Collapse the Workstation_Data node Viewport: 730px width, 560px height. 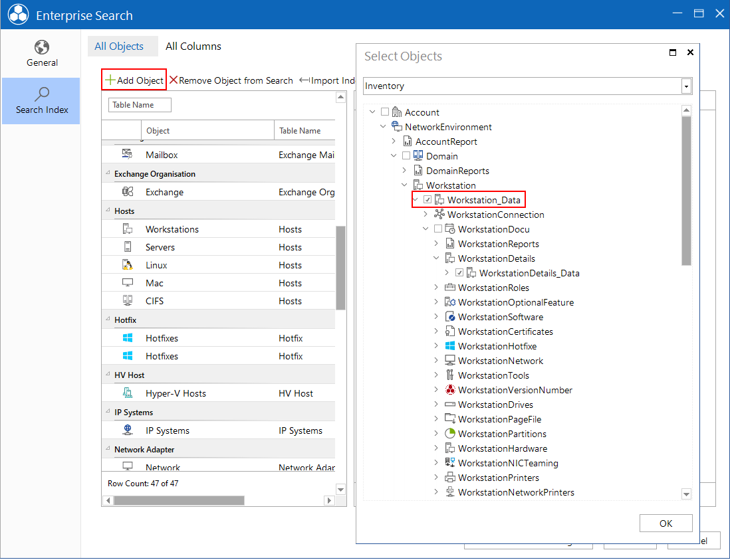416,199
